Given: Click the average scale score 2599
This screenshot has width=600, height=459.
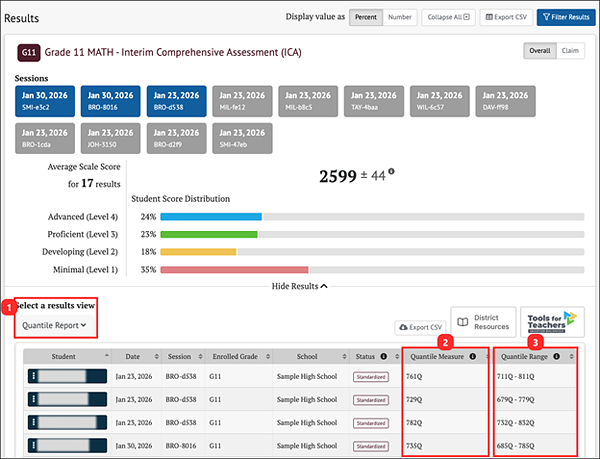Looking at the screenshot, I should point(338,176).
